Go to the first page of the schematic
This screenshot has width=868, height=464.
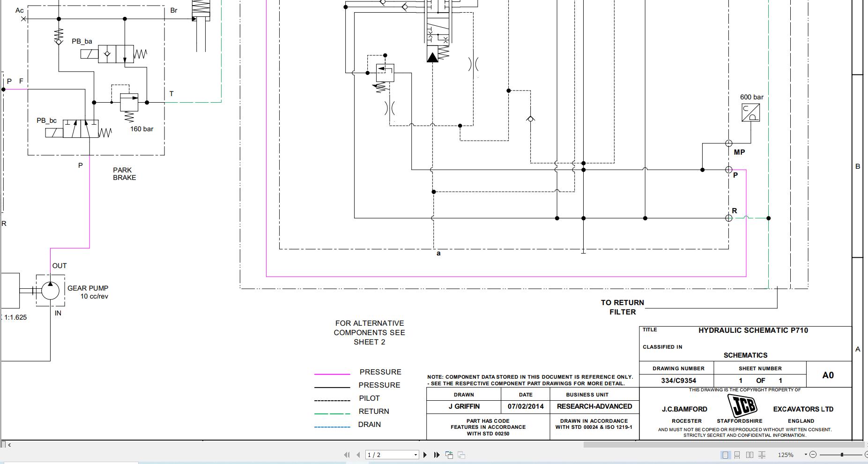[x=348, y=455]
